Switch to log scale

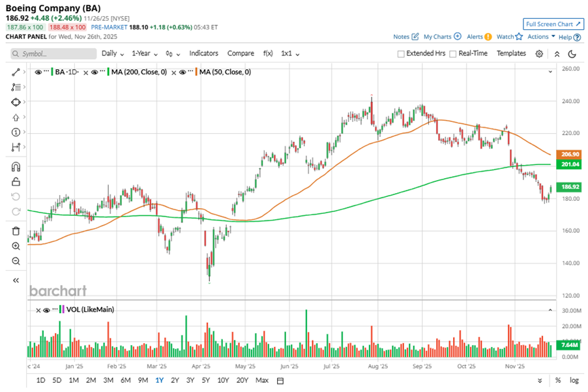574,380
